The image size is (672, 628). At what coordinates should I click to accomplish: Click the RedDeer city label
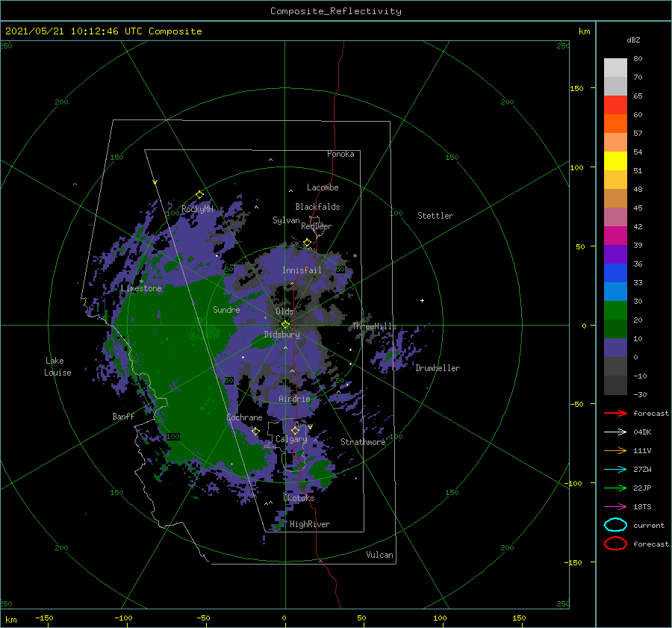[x=317, y=226]
